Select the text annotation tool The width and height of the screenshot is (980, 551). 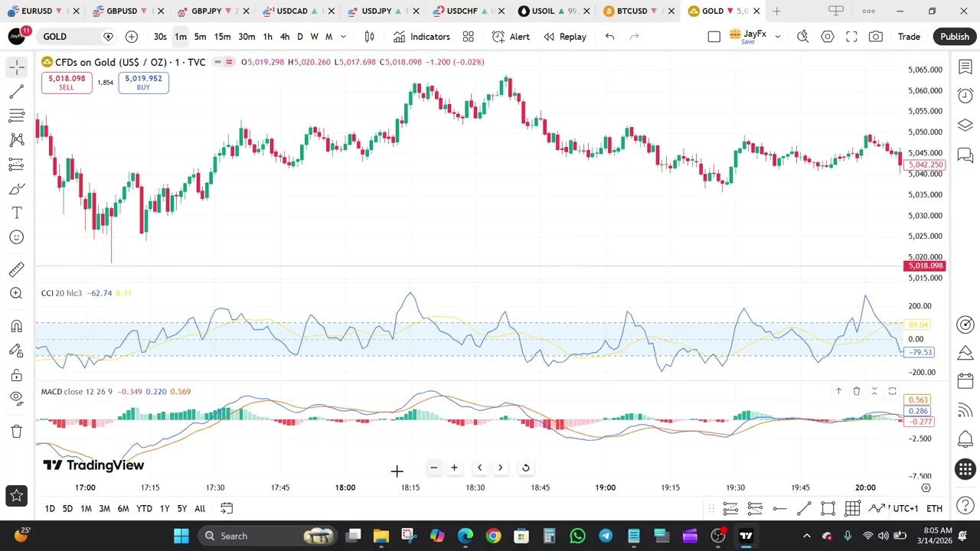click(x=17, y=213)
